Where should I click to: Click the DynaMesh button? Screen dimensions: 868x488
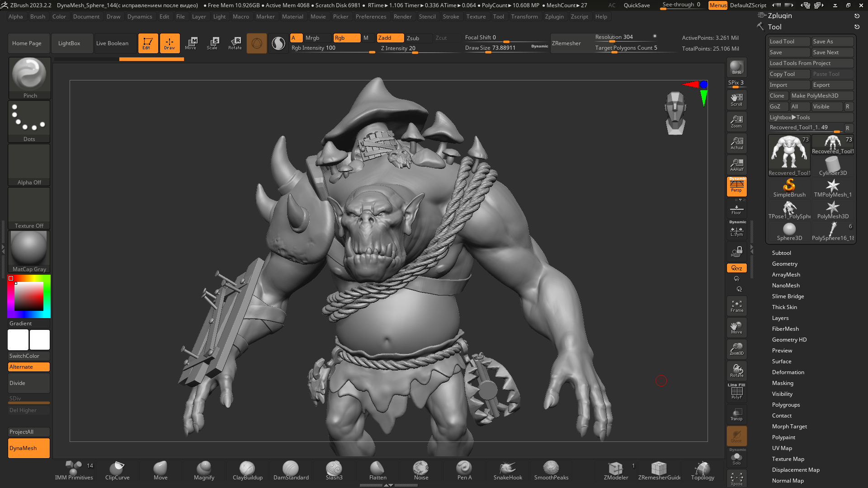[29, 448]
